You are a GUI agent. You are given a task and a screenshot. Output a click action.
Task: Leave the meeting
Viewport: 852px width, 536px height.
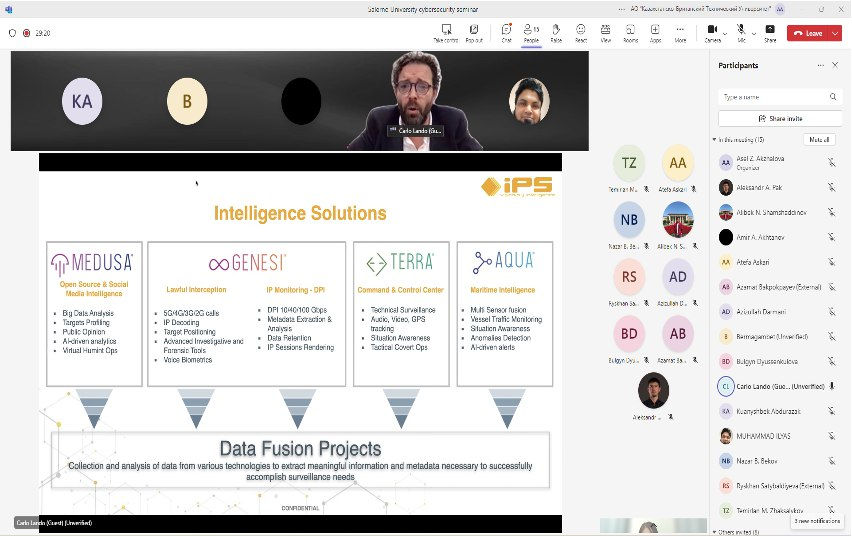pyautogui.click(x=808, y=33)
